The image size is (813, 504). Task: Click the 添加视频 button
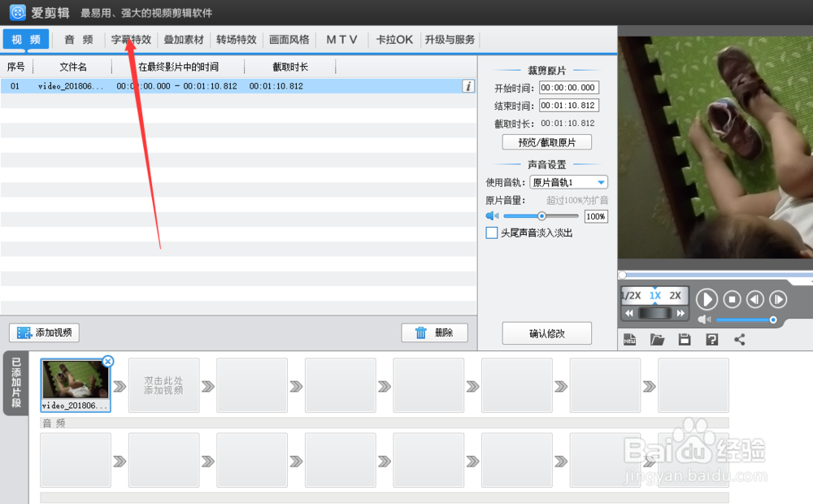(x=44, y=332)
